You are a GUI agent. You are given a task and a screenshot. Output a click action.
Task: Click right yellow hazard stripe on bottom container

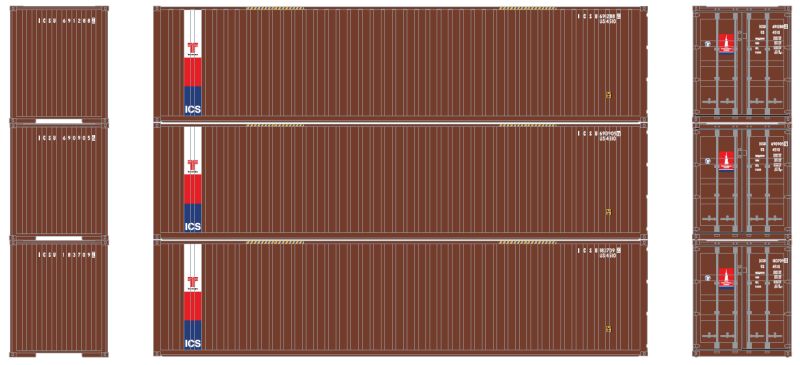coord(528,242)
